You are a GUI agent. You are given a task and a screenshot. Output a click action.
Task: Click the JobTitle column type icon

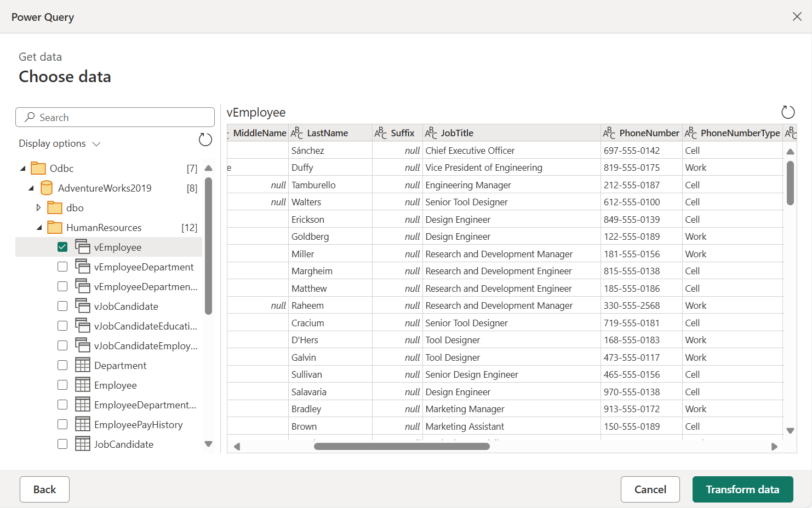pyautogui.click(x=431, y=133)
